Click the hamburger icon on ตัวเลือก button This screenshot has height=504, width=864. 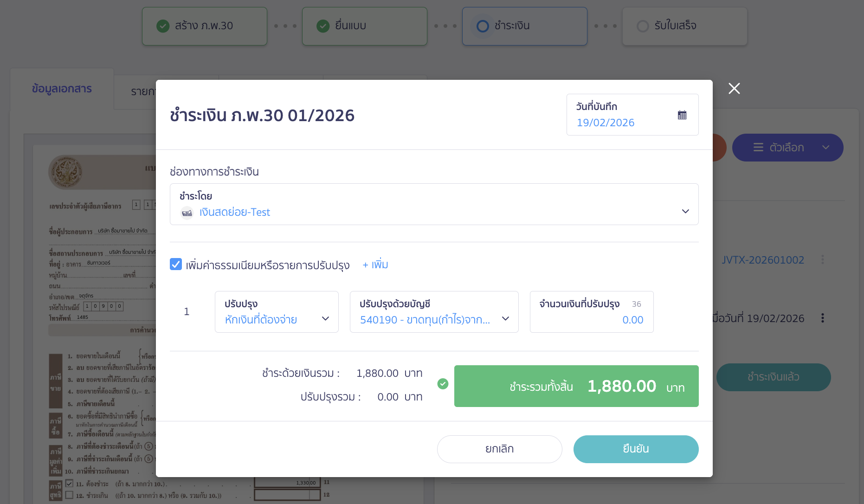pyautogui.click(x=758, y=147)
